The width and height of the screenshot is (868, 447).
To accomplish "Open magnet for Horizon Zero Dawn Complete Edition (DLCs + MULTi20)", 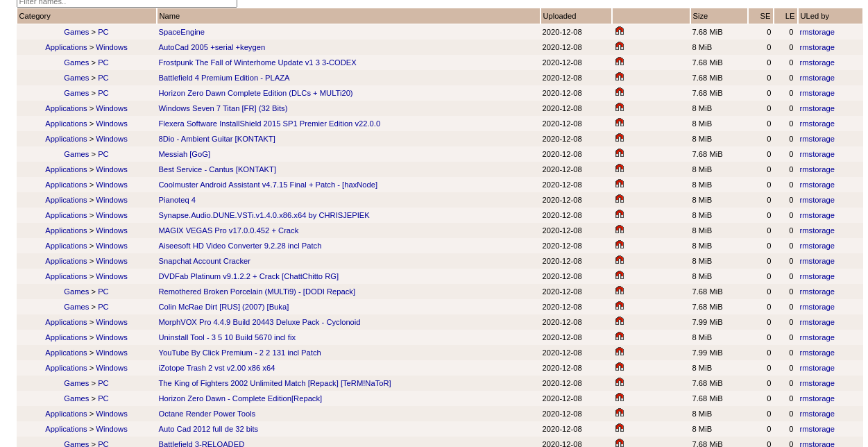I will [620, 92].
